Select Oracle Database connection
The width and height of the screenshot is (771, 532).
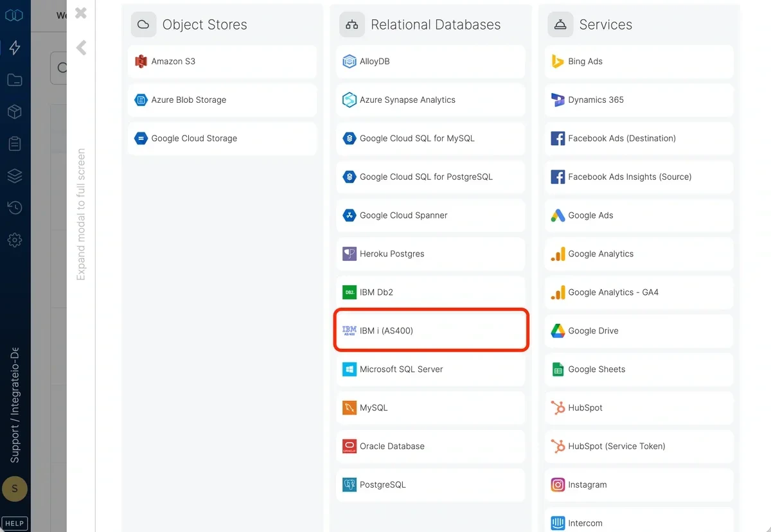point(430,447)
